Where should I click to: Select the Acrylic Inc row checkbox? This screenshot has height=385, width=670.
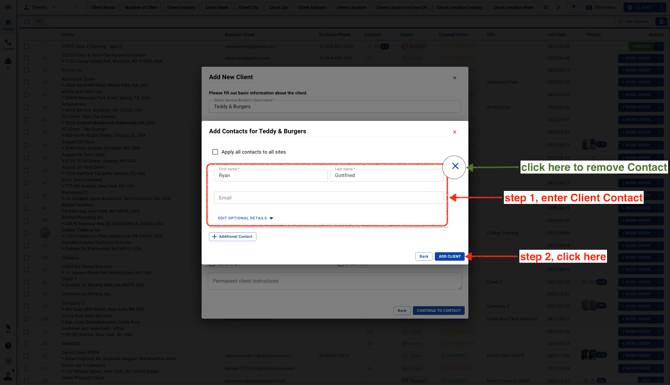[x=26, y=70]
